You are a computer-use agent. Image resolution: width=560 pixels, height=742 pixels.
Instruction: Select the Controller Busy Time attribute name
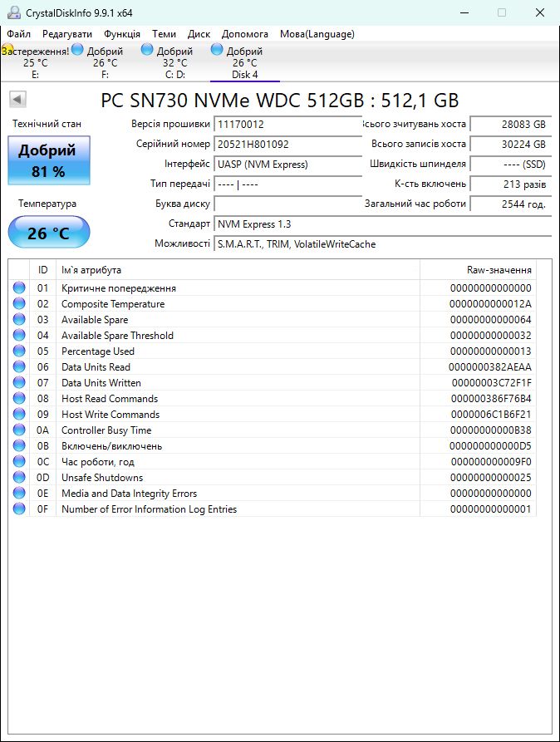[106, 430]
